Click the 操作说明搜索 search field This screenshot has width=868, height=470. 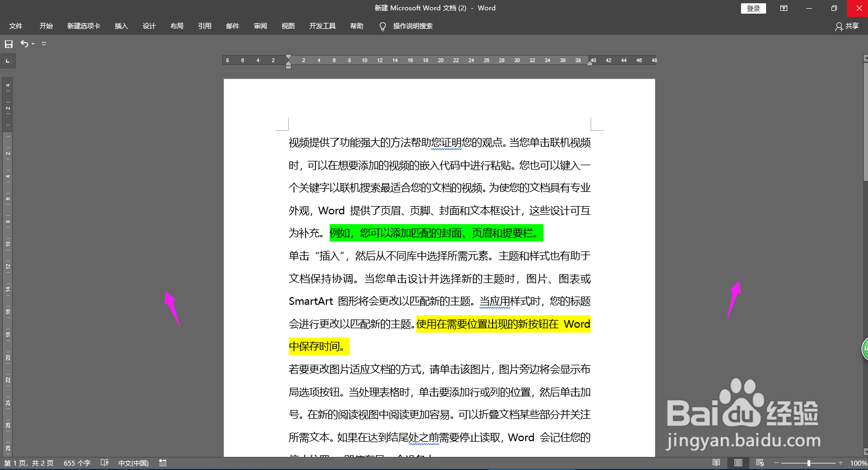[413, 26]
